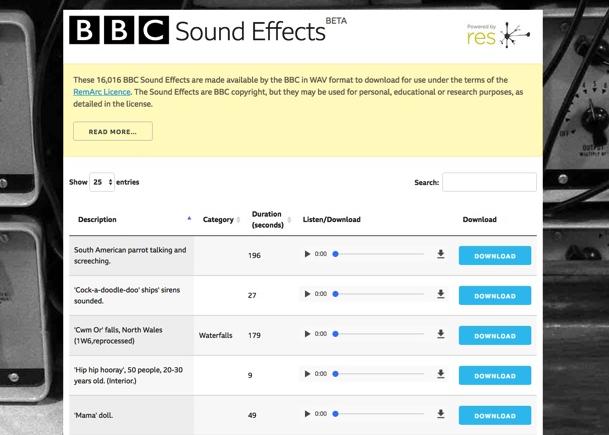The width and height of the screenshot is (609, 435).
Task: Play the 'Cock-a-doodle-doo' ships' sirens sound
Action: pyautogui.click(x=307, y=294)
